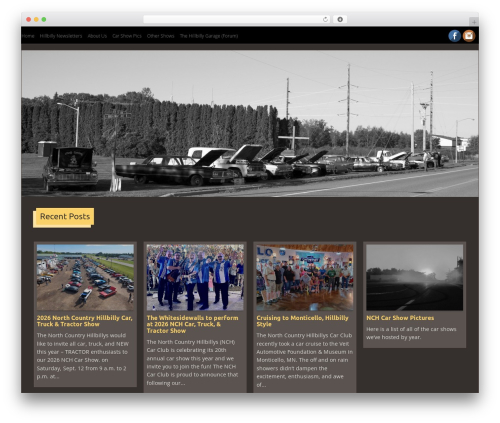Open the Instagram icon in header
This screenshot has height=423, width=500.
tap(469, 36)
